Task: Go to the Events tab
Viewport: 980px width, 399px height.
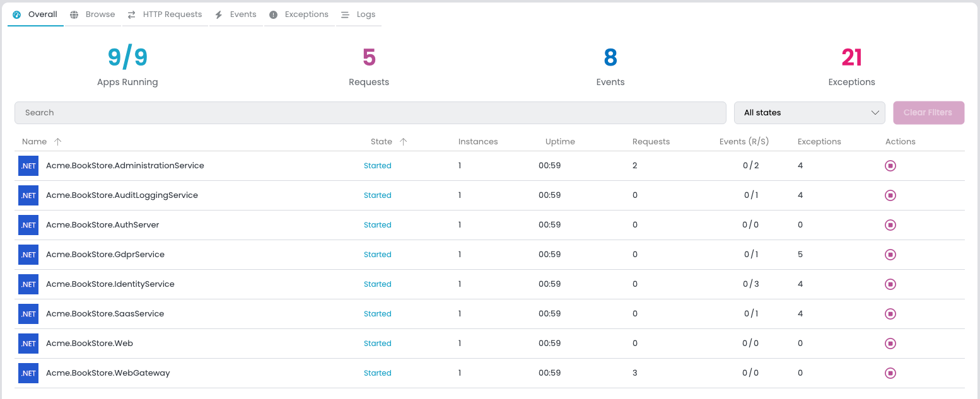Action: click(236, 14)
